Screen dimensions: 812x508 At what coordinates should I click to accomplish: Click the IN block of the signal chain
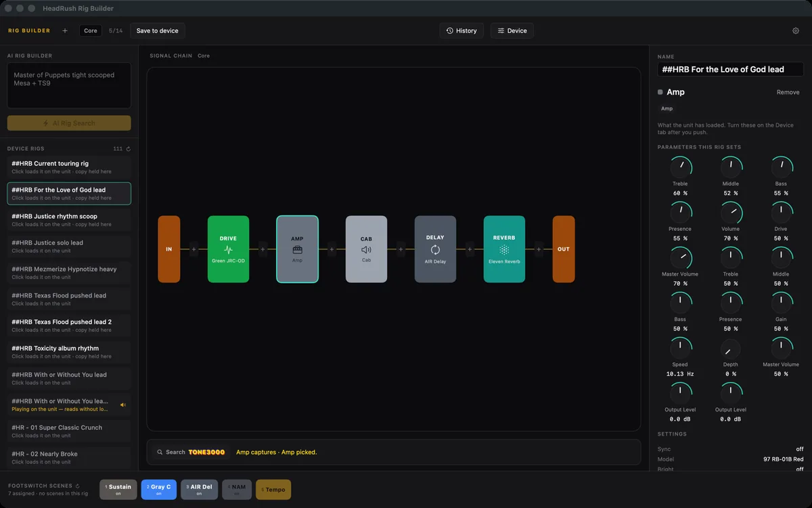(x=169, y=249)
